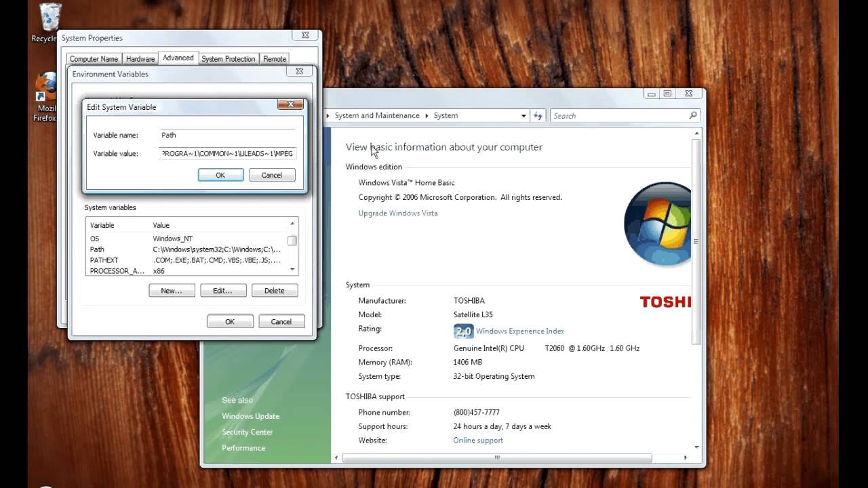The height and width of the screenshot is (488, 868).
Task: Click Delete under System variables
Action: tap(275, 291)
